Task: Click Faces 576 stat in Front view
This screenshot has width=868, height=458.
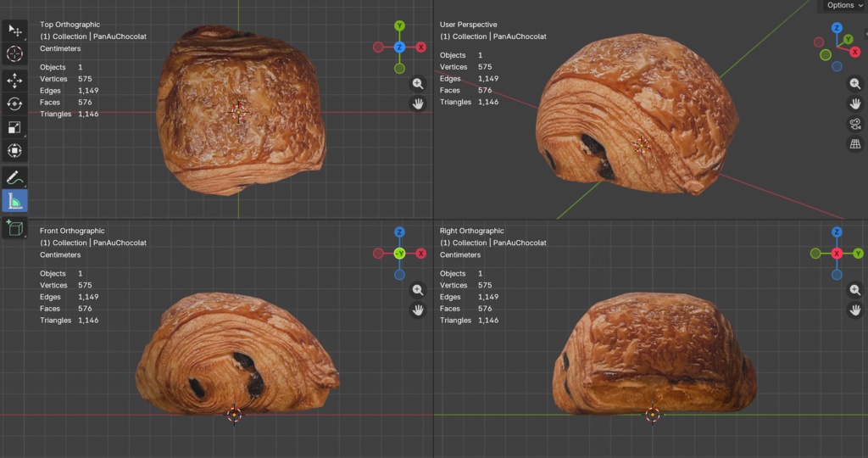Action: (66, 309)
